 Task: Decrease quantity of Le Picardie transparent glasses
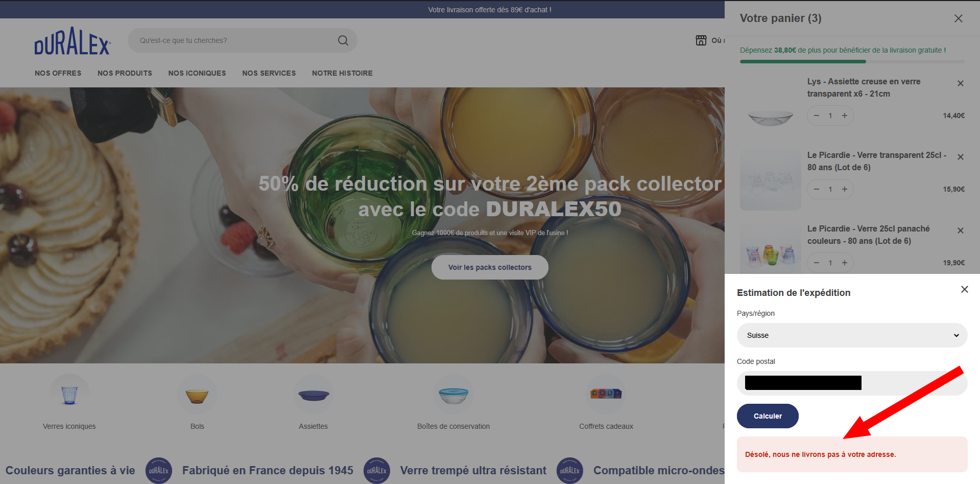point(817,189)
